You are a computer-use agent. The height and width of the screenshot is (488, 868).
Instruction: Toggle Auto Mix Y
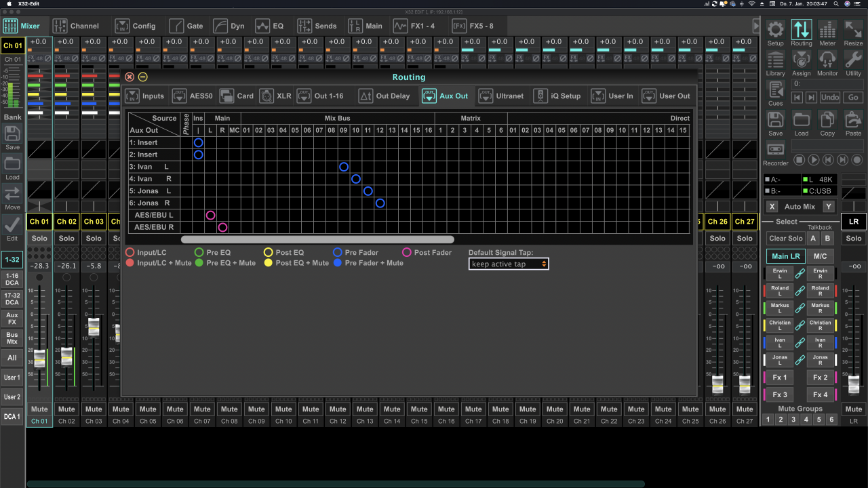pos(828,207)
